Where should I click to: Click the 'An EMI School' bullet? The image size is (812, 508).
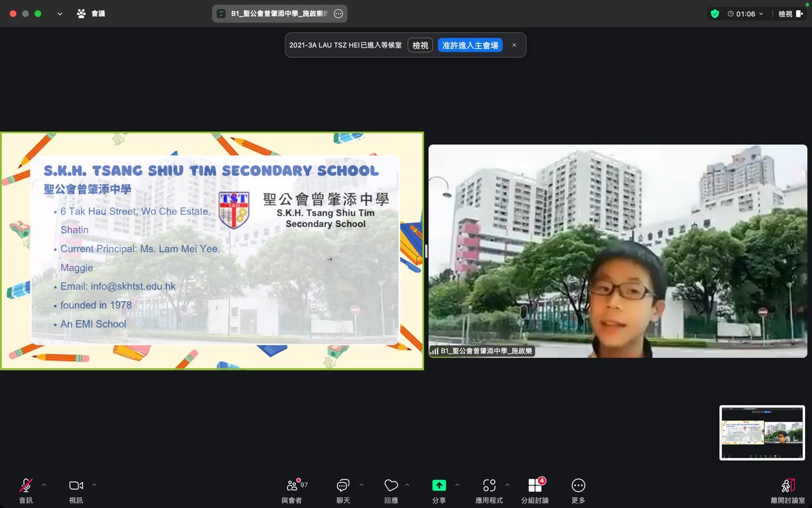[93, 324]
